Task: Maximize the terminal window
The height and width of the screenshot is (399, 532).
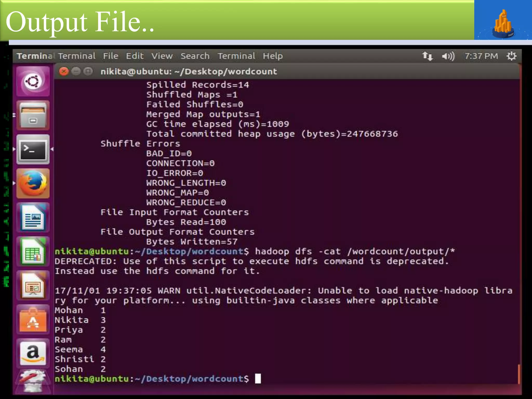Action: (88, 71)
